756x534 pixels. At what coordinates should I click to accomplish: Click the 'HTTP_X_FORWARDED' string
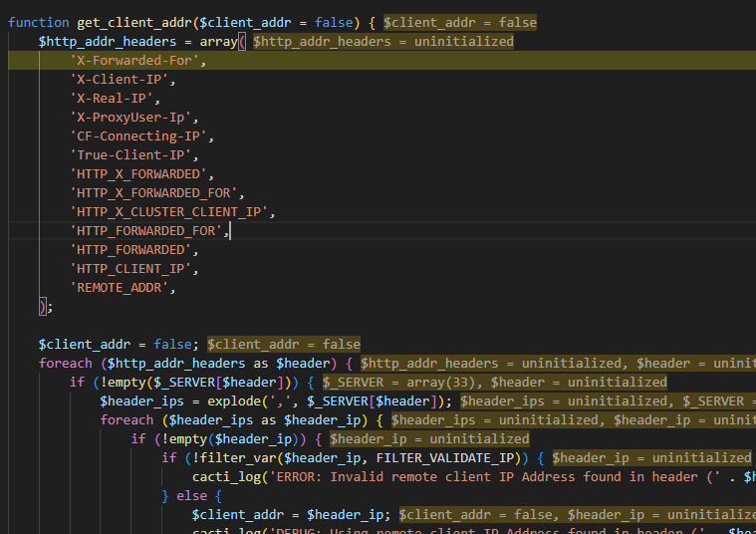138,174
